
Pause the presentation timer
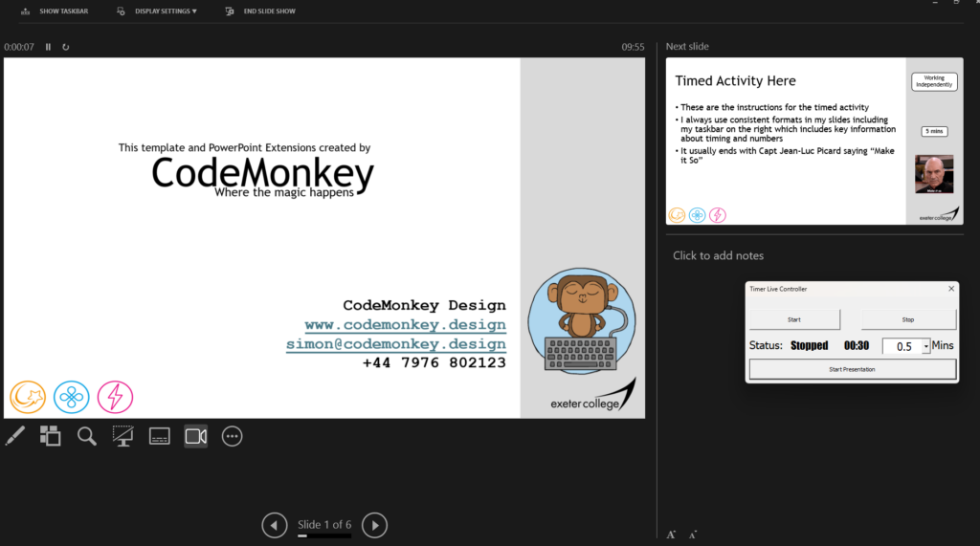pyautogui.click(x=48, y=47)
